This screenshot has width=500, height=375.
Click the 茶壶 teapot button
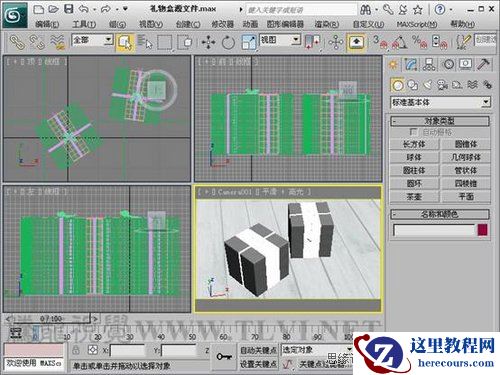pyautogui.click(x=415, y=196)
